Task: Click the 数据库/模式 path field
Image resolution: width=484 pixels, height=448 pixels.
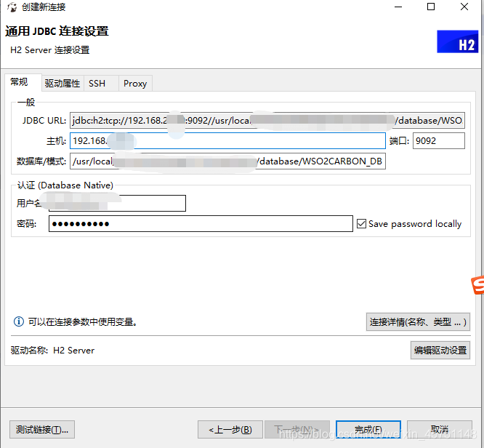Action: pyautogui.click(x=227, y=161)
